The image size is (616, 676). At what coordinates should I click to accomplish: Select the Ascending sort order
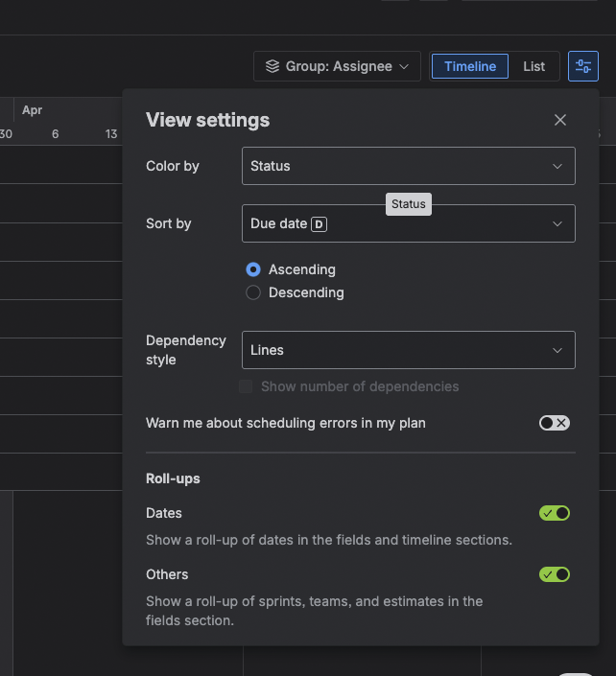coord(253,269)
